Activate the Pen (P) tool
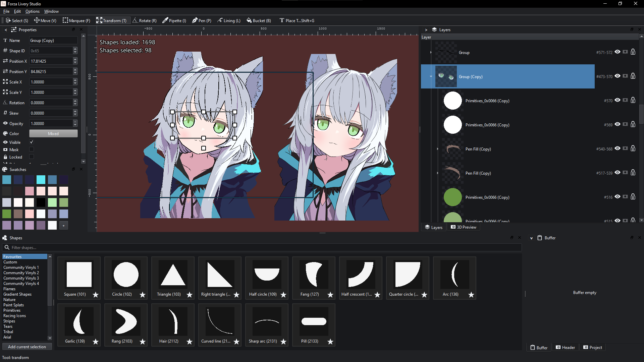 tap(202, 20)
